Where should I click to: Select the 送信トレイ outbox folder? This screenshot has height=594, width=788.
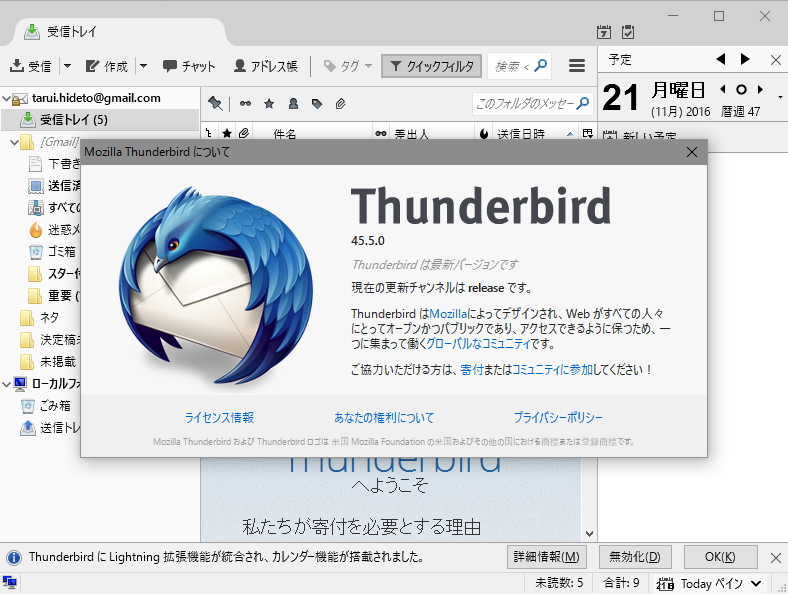point(50,428)
